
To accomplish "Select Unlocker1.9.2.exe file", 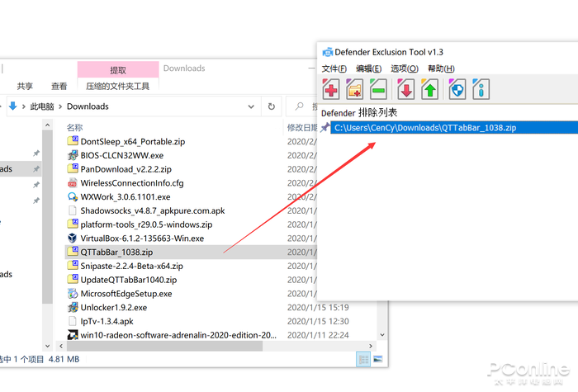I will coord(114,307).
